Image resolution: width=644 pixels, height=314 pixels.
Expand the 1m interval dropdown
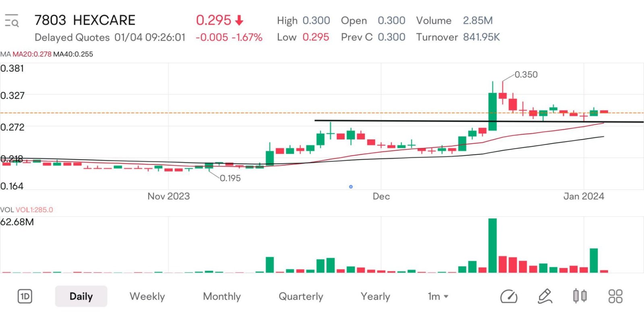coord(438,296)
